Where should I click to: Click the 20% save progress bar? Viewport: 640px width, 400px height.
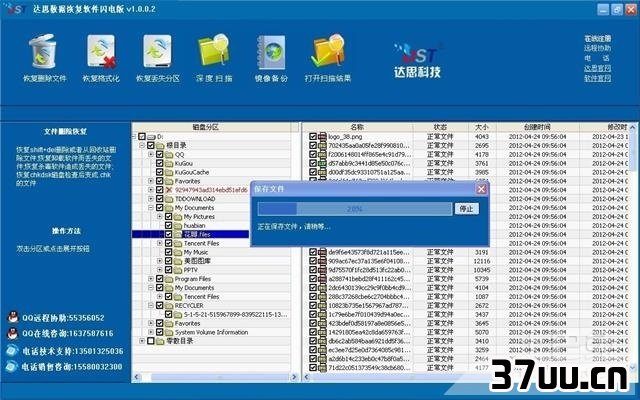click(355, 209)
